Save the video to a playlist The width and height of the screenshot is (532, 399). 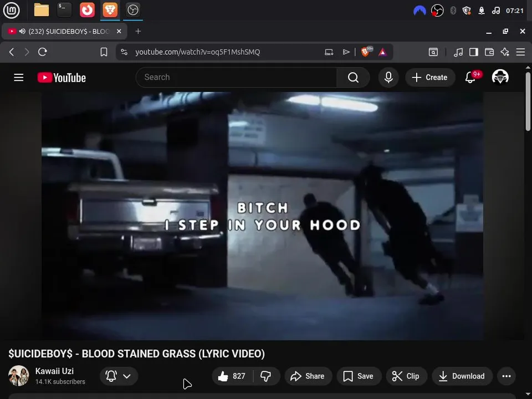(x=359, y=376)
